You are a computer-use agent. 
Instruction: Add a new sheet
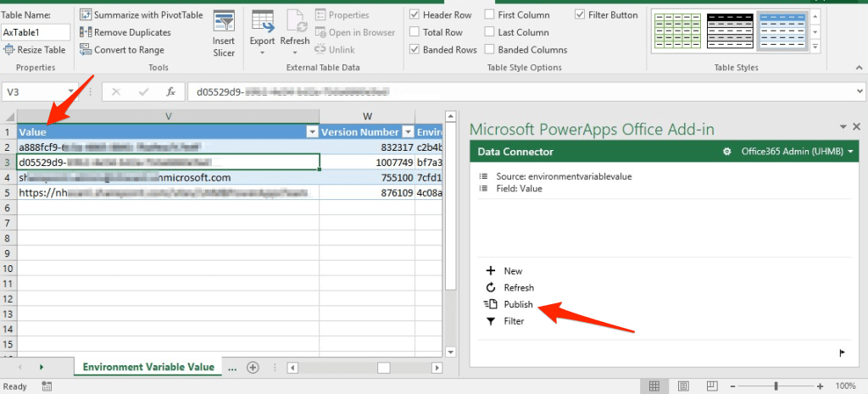pos(253,368)
